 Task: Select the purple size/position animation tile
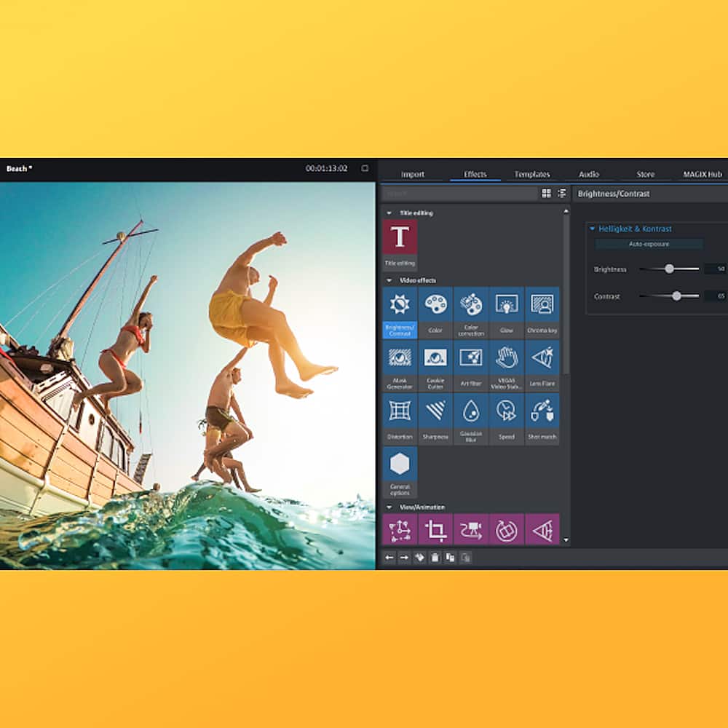tap(400, 529)
